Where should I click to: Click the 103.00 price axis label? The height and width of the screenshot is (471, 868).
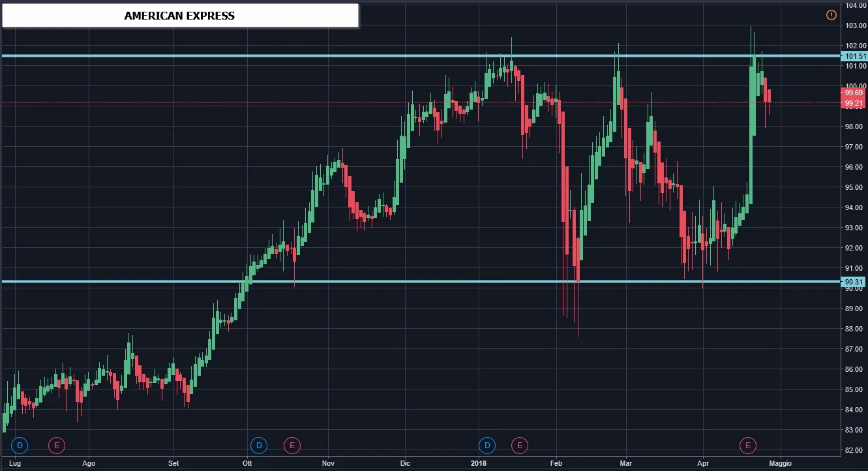tap(855, 25)
